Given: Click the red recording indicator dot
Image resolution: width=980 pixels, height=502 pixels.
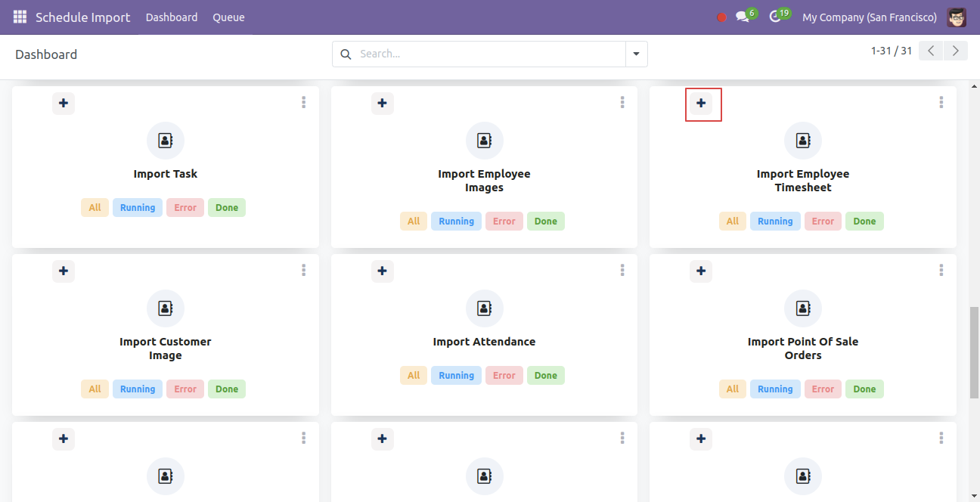Looking at the screenshot, I should click(x=721, y=17).
